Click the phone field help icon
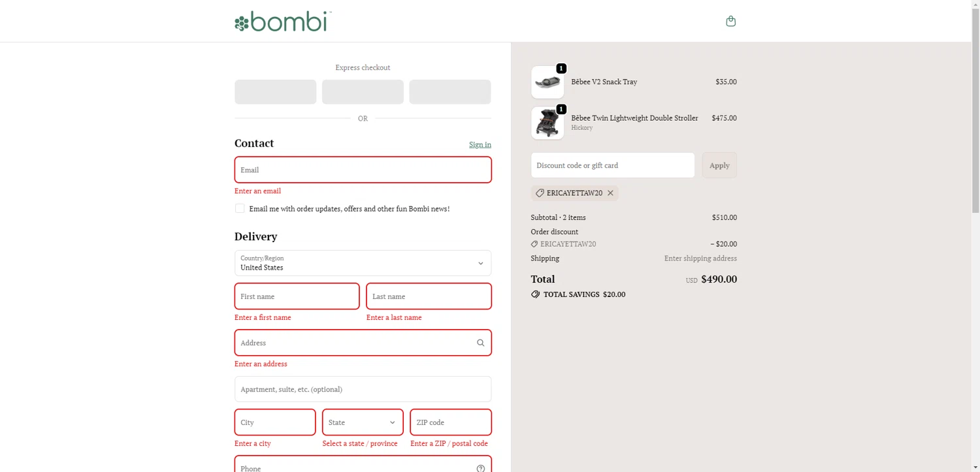The height and width of the screenshot is (472, 980). point(481,468)
